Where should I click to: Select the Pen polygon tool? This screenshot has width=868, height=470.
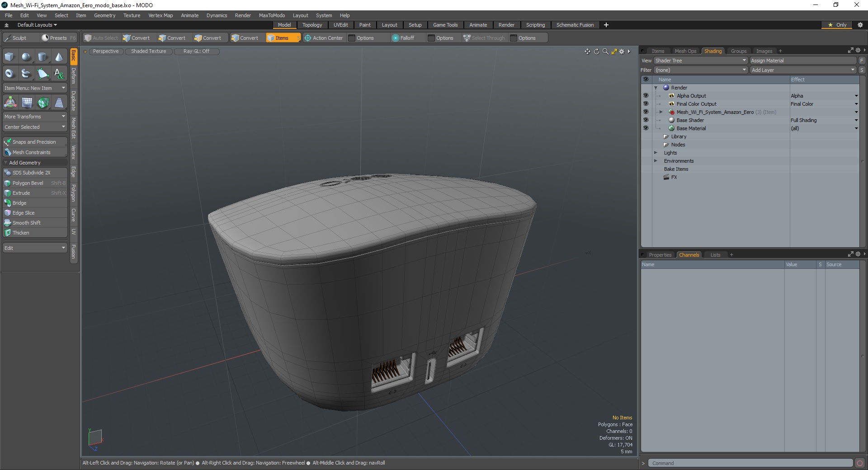tap(42, 73)
